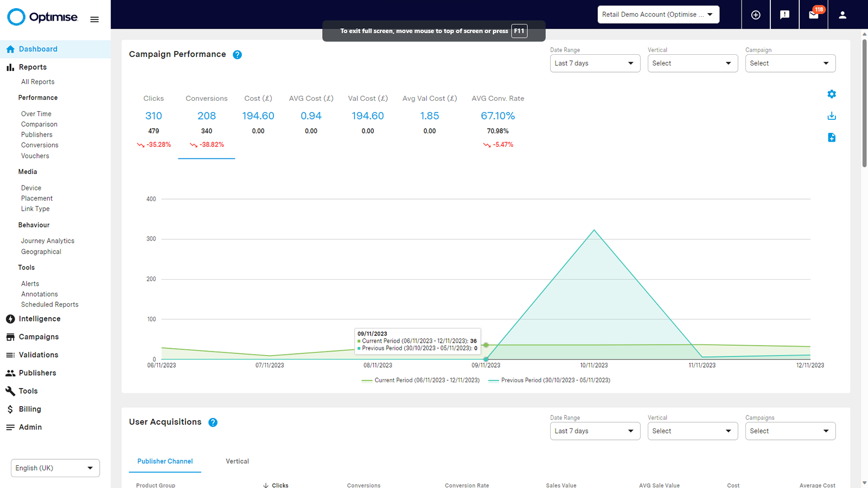Open the Journey Analytics menu item
868x488 pixels.
tap(47, 240)
